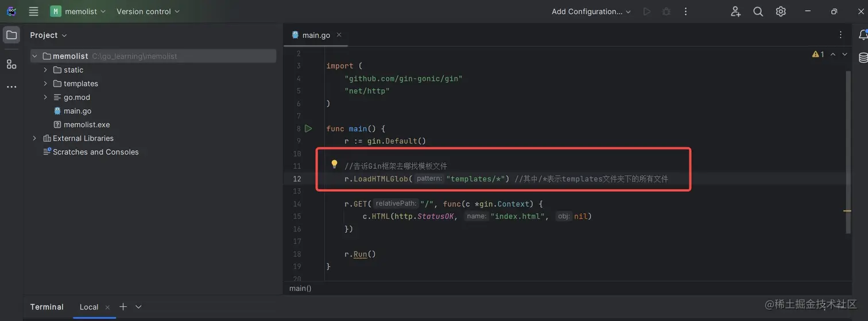
Task: Show more tool windows ellipsis
Action: (11, 87)
